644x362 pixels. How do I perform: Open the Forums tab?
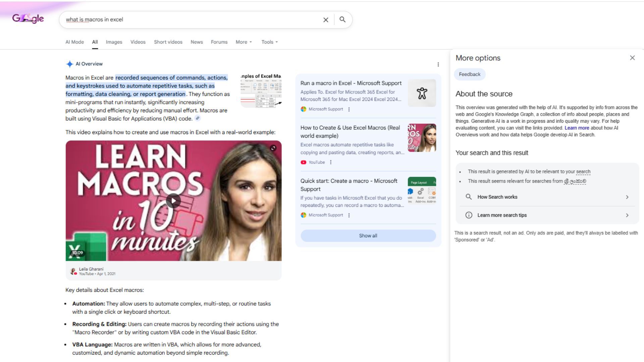(219, 42)
